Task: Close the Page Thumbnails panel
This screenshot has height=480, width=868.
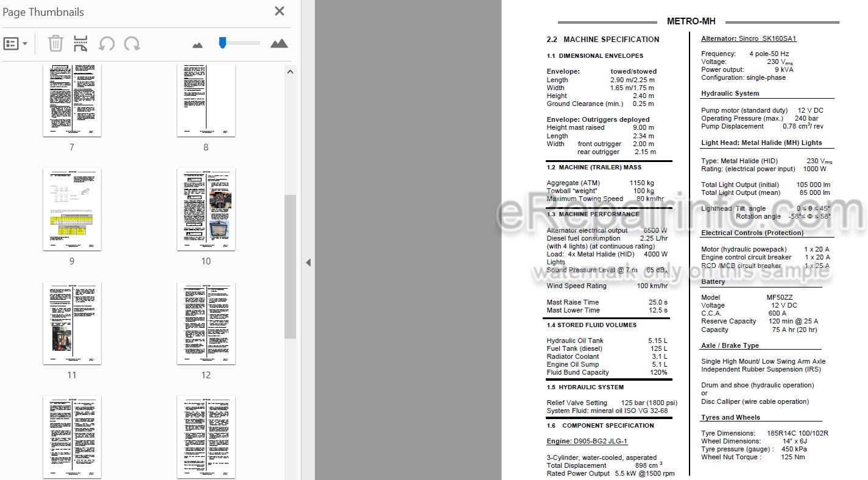Action: (x=280, y=11)
